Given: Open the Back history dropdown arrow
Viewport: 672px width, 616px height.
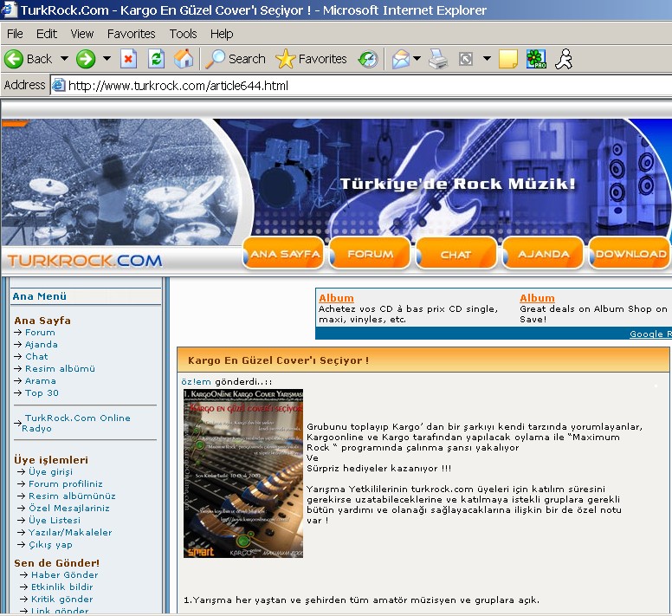Looking at the screenshot, I should click(64, 58).
